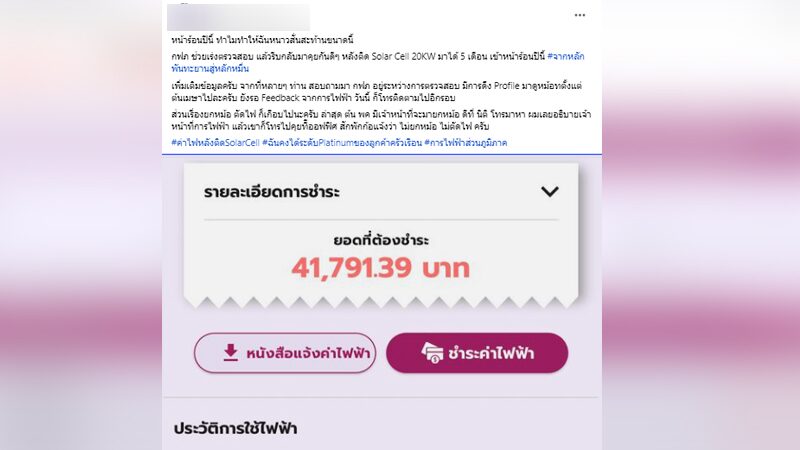Viewport: 800px width, 450px height.
Task: Open the three-dot post options menu
Action: pos(580,15)
